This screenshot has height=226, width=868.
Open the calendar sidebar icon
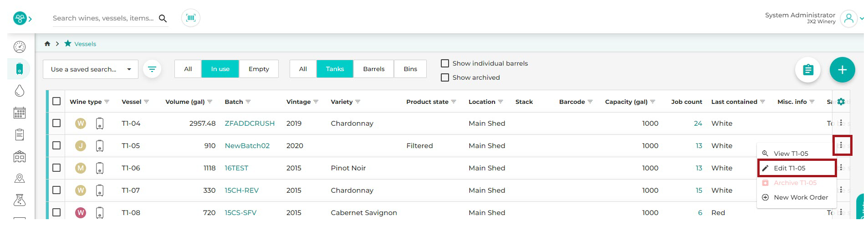pyautogui.click(x=20, y=113)
